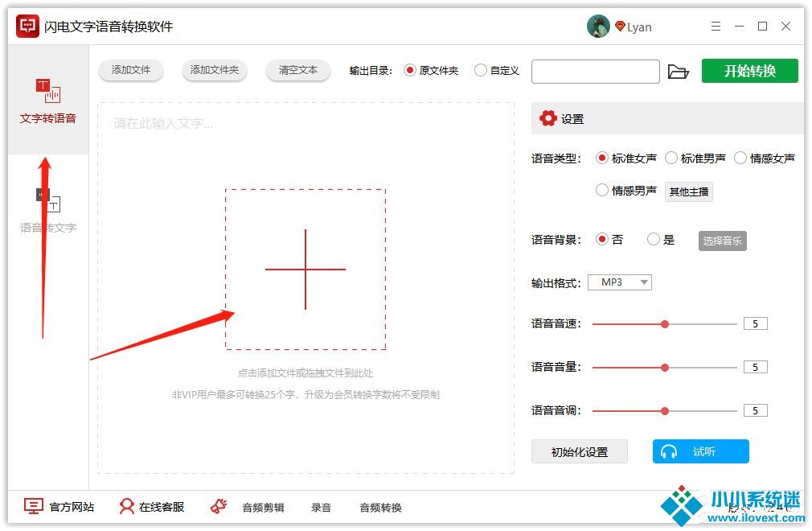Click the custom output path field
The height and width of the screenshot is (531, 812).
coord(596,72)
